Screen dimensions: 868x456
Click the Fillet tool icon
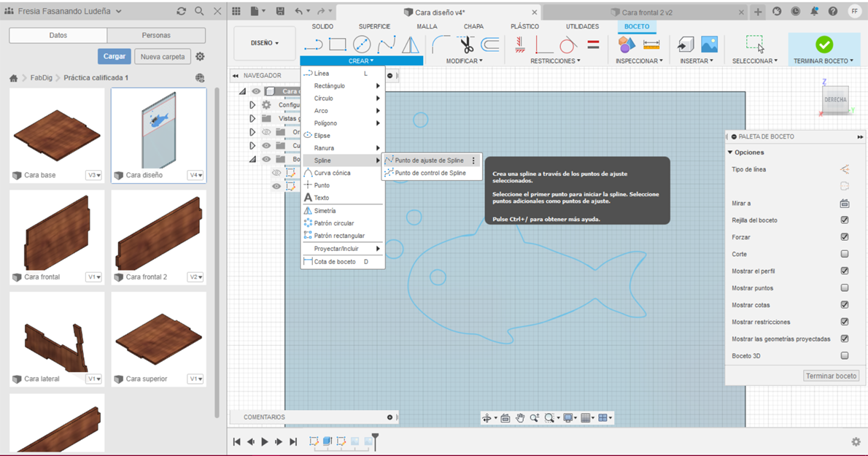coord(441,45)
